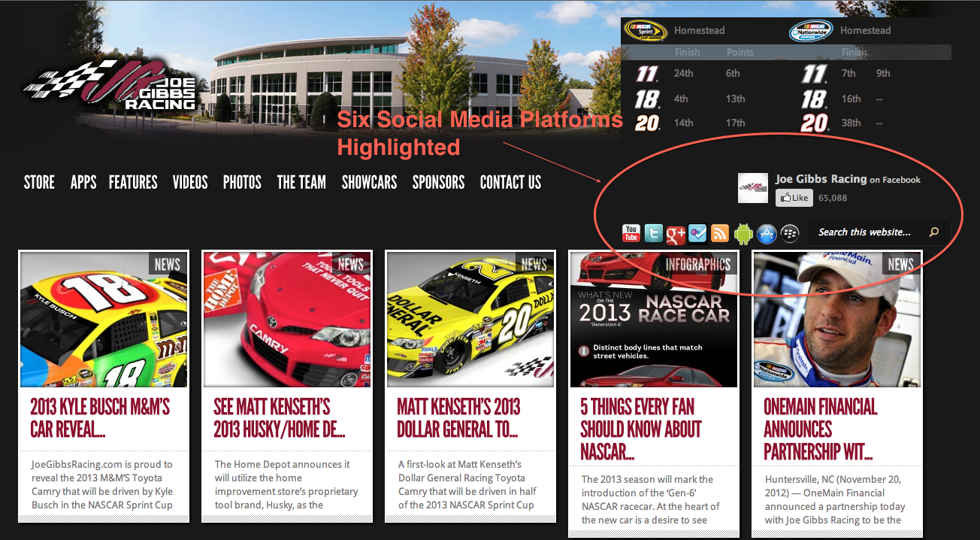The height and width of the screenshot is (540, 980).
Task: Open the red Home Depot Camry image
Action: (287, 320)
